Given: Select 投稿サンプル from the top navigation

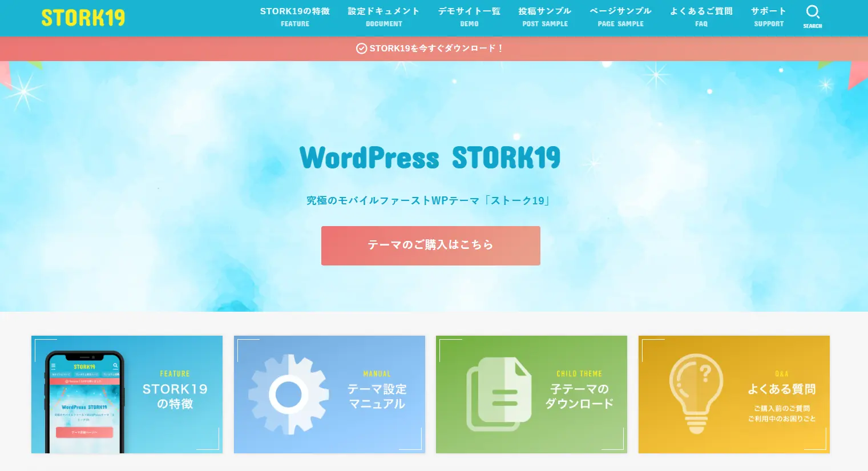Looking at the screenshot, I should pos(544,10).
